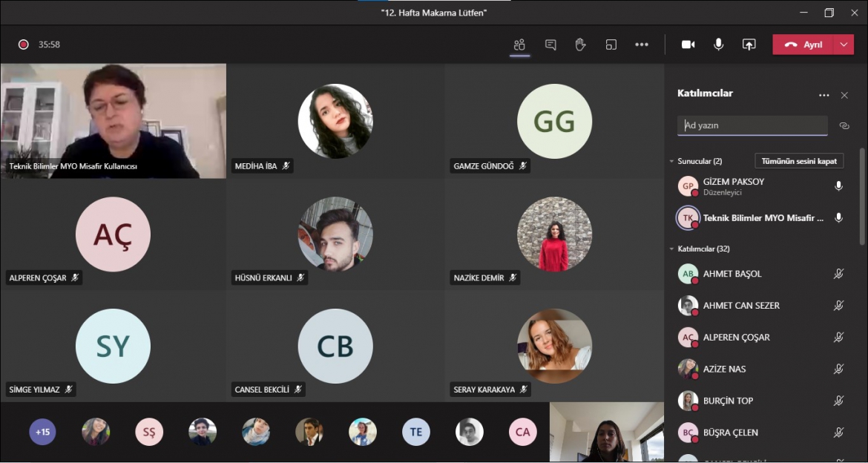The height and width of the screenshot is (463, 868).
Task: Open the show participants icon
Action: pyautogui.click(x=519, y=45)
